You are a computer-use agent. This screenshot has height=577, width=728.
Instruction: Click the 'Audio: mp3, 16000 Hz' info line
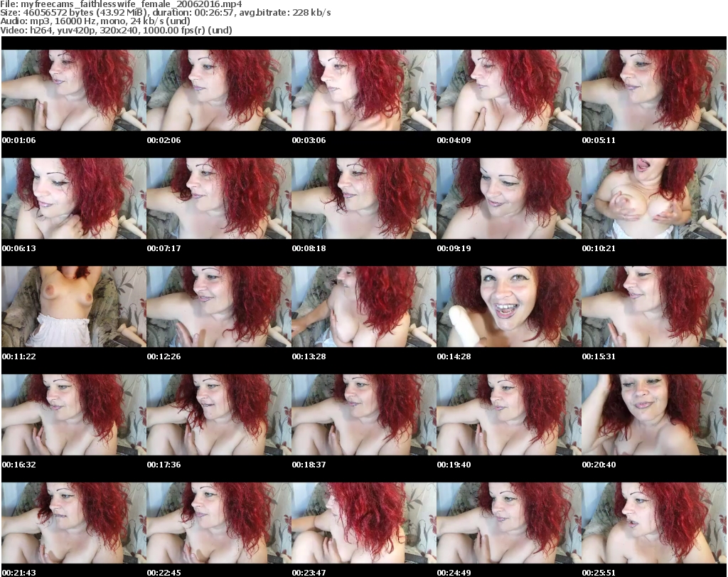click(x=95, y=21)
